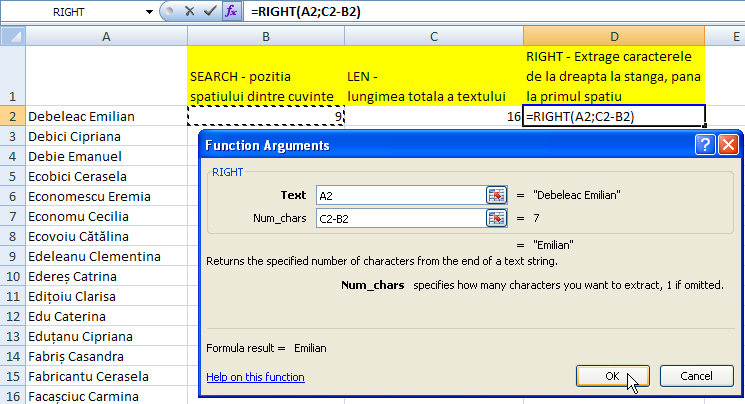The height and width of the screenshot is (404, 745).
Task: Select row 14 header
Action: pyautogui.click(x=13, y=356)
